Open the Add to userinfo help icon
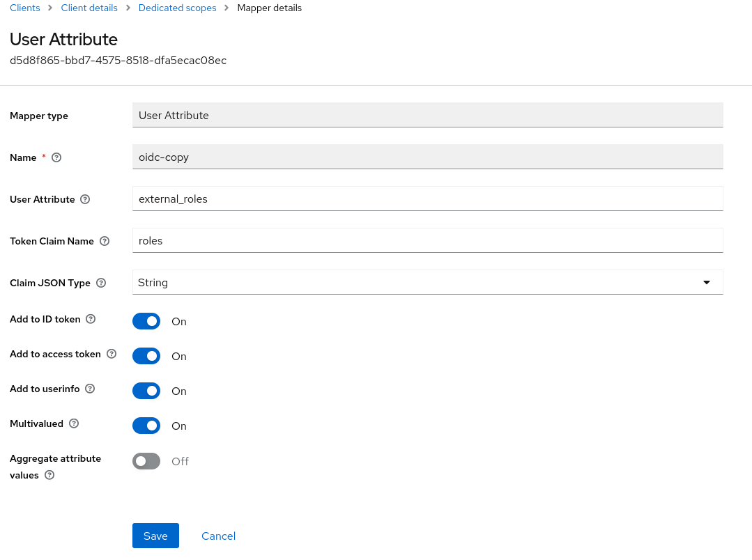Screen dimensions: 752x560 click(89, 389)
